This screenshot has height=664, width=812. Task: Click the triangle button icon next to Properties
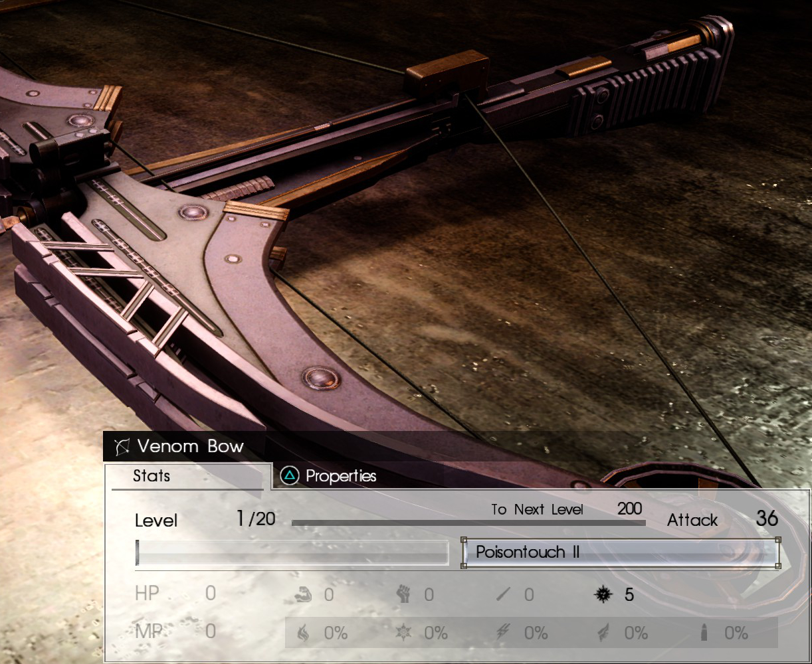(x=289, y=475)
